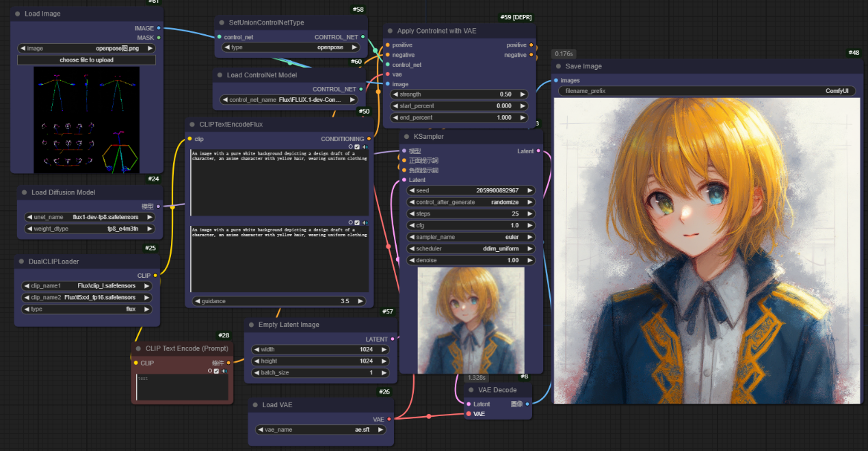Click the right arrow to increase steps value
This screenshot has height=451, width=868.
tap(529, 214)
